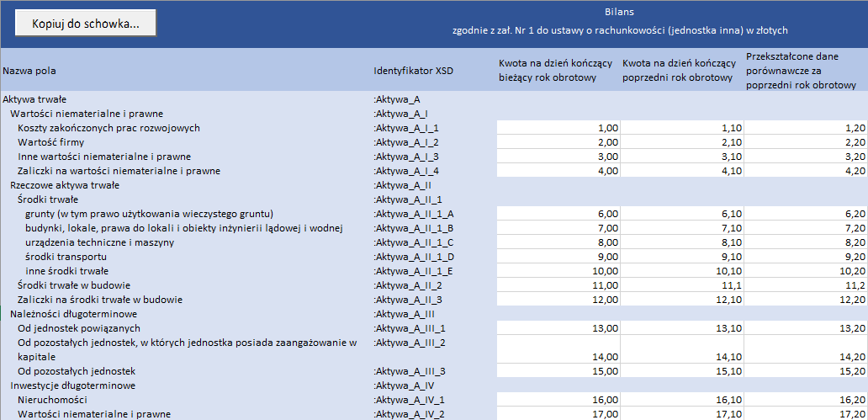This screenshot has height=420, width=868.
Task: Click the :Aktywa_A_II_3 identifier
Action: pyautogui.click(x=408, y=300)
